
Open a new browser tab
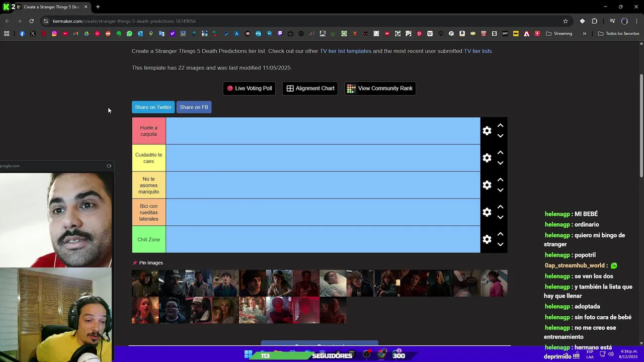point(98,7)
